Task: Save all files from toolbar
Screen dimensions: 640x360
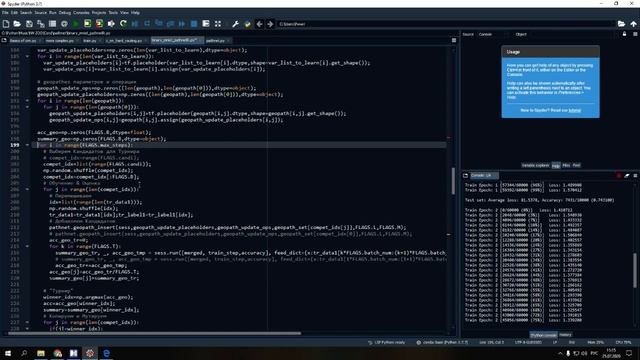Action: point(41,24)
